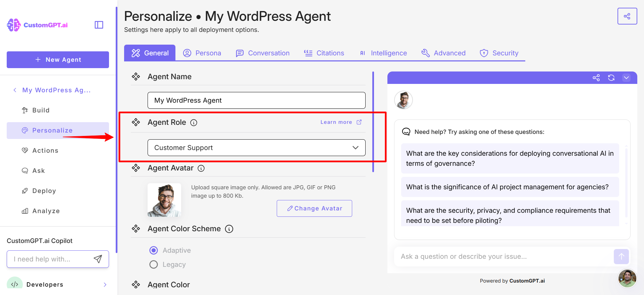Click the Agent Avatar section diamond icon
The height and width of the screenshot is (295, 644).
(136, 168)
